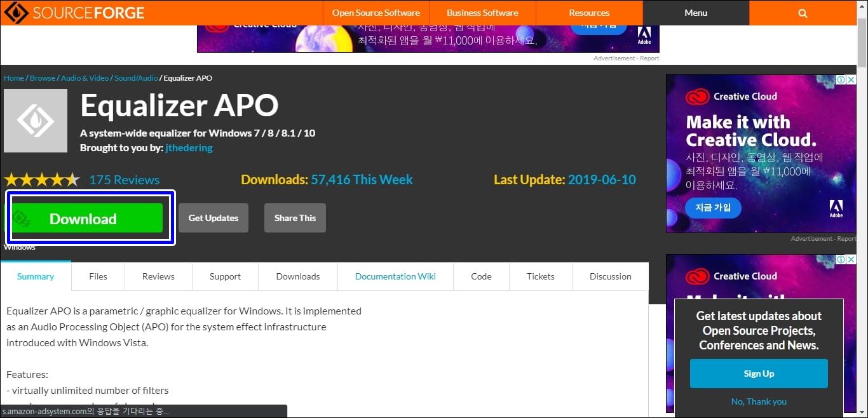
Task: Click the top banner Advertisement Report link
Action: tap(627, 58)
